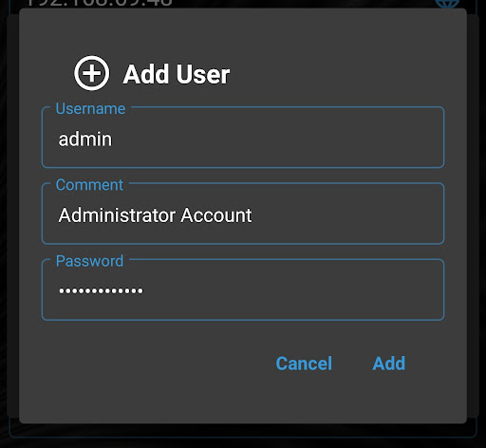Click the blue Password floating label

click(x=89, y=261)
